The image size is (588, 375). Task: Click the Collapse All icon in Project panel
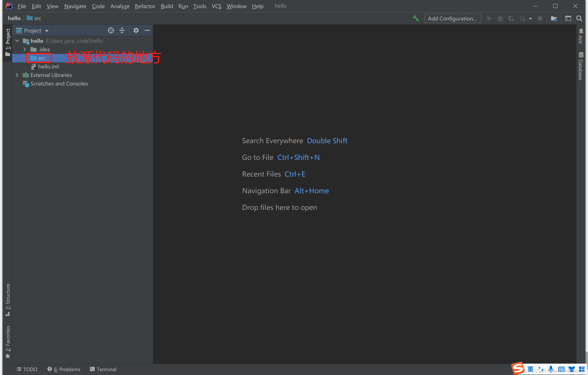[x=122, y=31]
